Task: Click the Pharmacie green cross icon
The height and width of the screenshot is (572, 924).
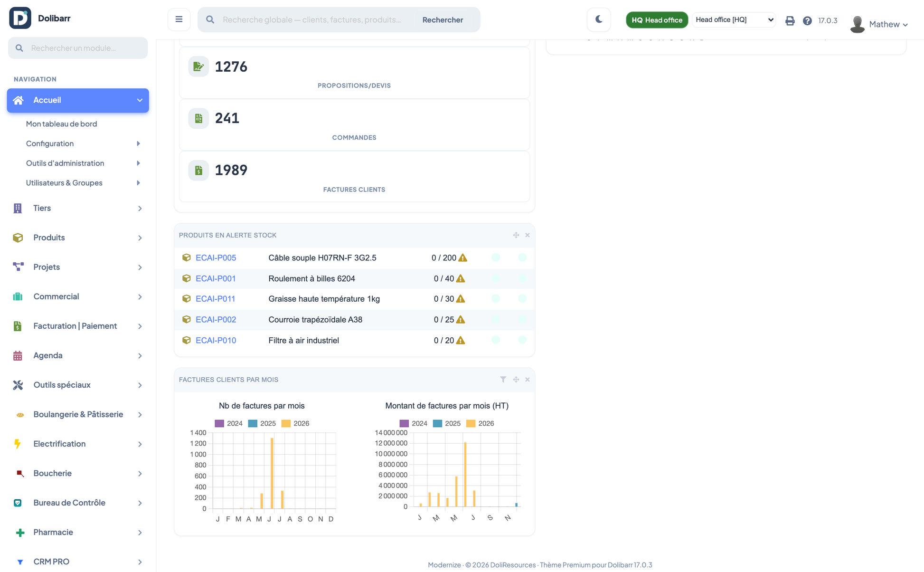Action: (20, 533)
